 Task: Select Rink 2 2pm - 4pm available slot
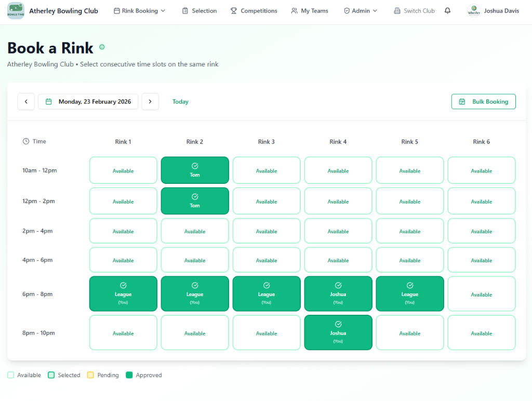pyautogui.click(x=195, y=231)
